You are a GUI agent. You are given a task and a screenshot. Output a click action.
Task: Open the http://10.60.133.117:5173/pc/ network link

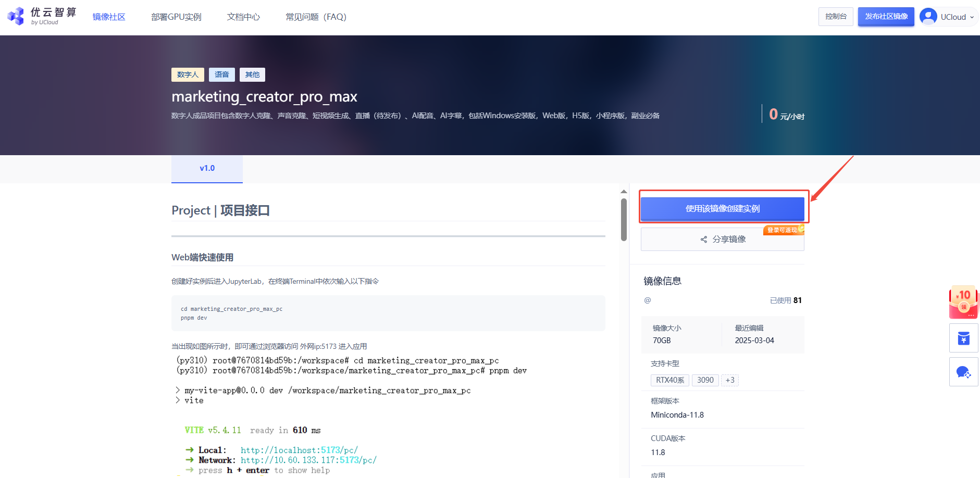[308, 460]
